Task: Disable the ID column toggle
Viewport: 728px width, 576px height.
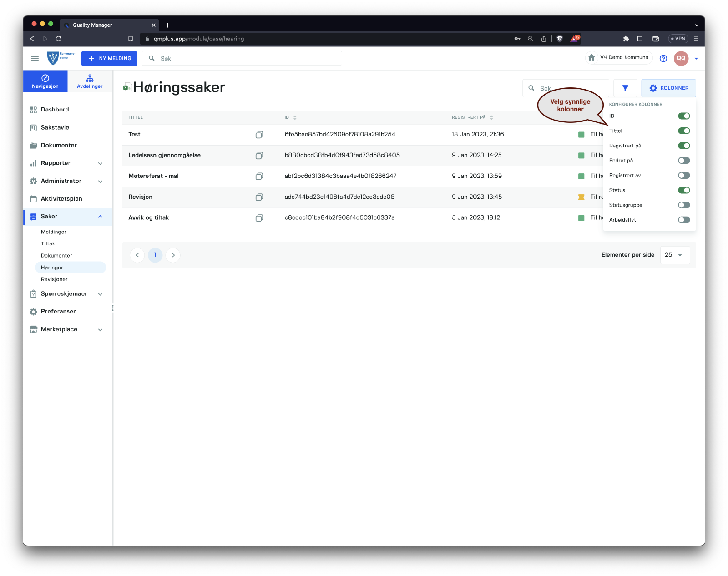Action: [683, 116]
